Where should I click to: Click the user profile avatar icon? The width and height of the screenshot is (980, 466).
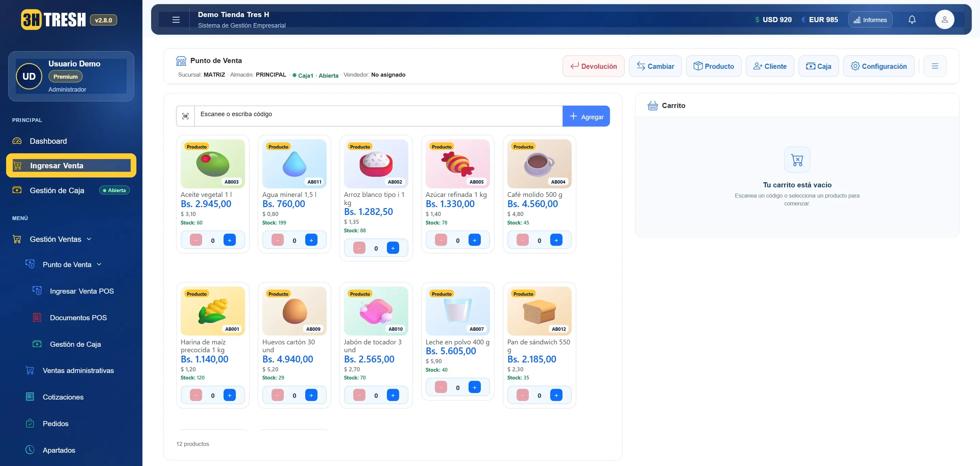[x=944, y=20]
